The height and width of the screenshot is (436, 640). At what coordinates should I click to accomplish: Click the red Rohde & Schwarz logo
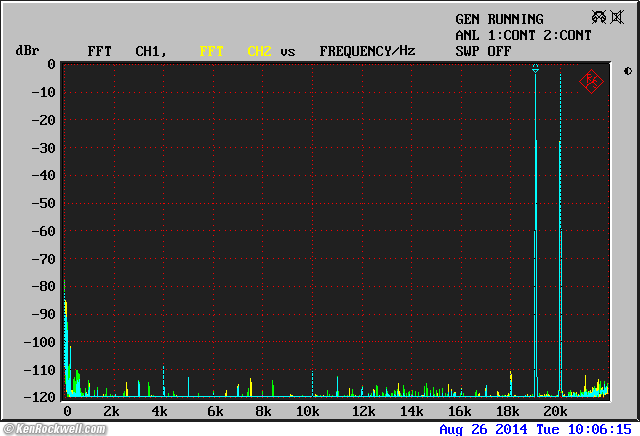point(591,81)
